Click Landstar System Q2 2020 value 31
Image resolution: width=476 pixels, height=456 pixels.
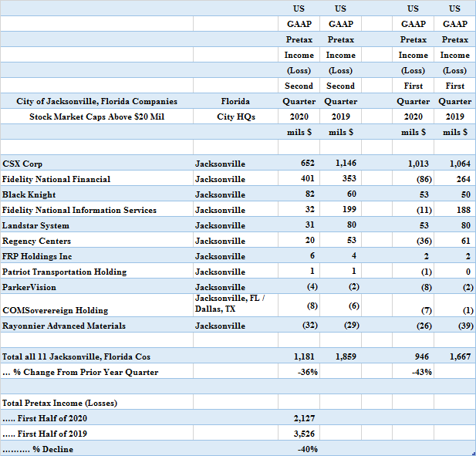click(310, 225)
